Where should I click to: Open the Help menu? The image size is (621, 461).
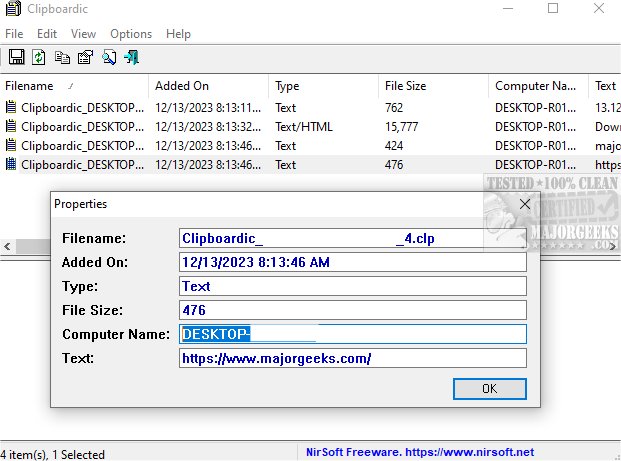[178, 34]
